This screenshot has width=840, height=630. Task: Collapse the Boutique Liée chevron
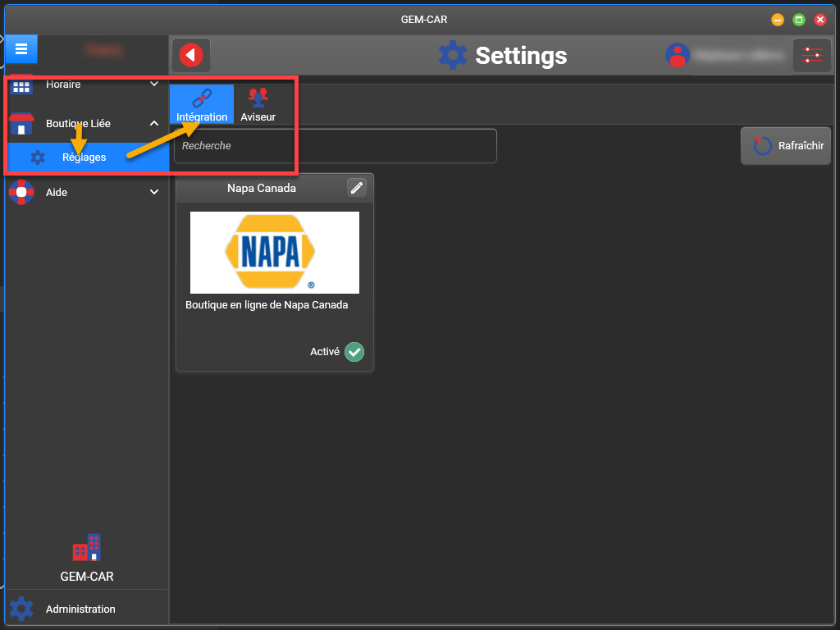[154, 124]
